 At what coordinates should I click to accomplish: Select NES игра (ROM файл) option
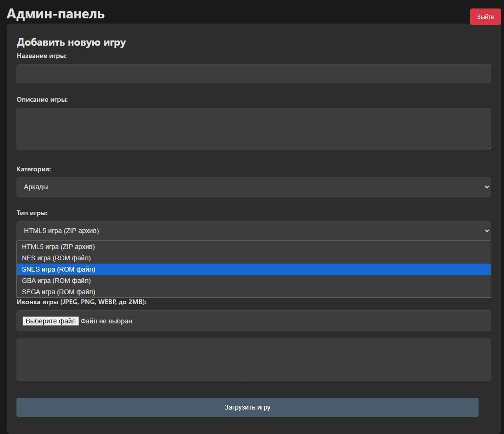tap(56, 258)
